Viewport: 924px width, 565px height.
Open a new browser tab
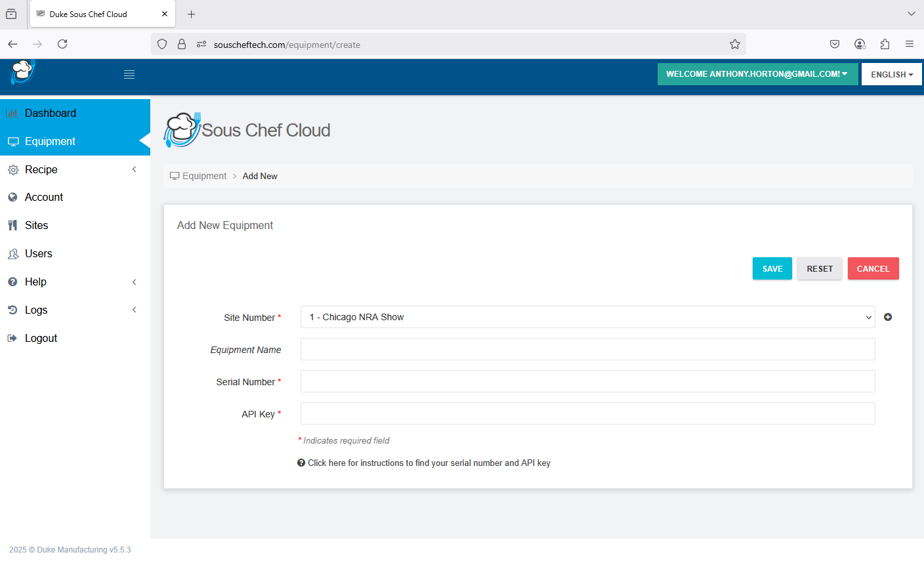[192, 14]
